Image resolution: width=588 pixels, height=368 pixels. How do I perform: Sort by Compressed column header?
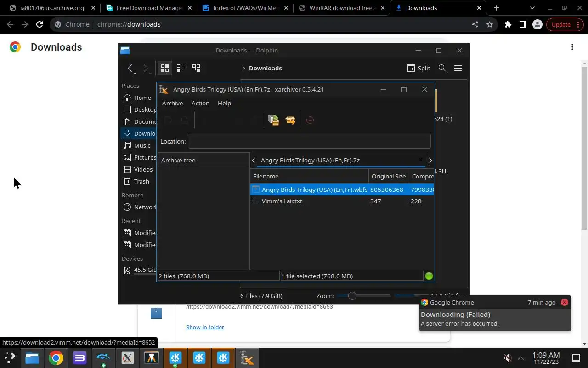pos(422,176)
